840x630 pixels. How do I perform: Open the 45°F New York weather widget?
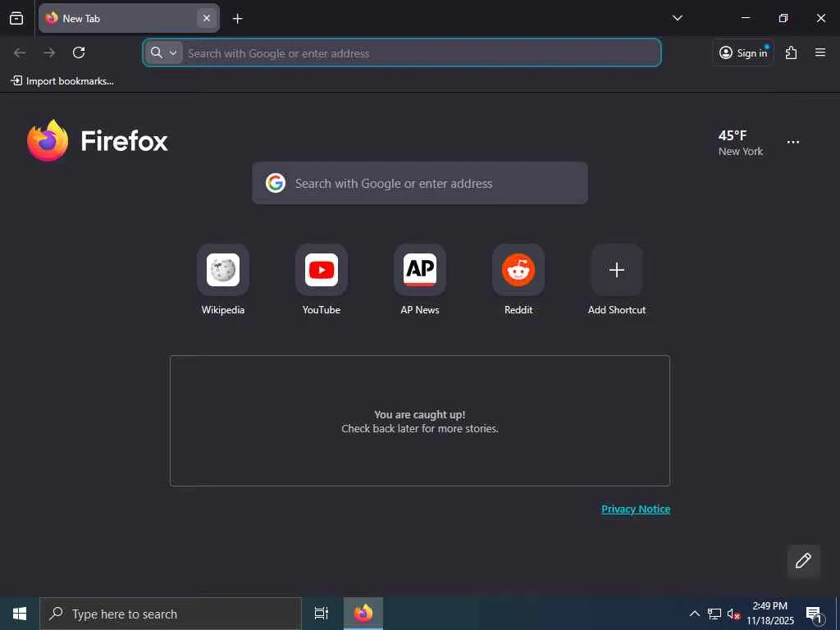(741, 143)
